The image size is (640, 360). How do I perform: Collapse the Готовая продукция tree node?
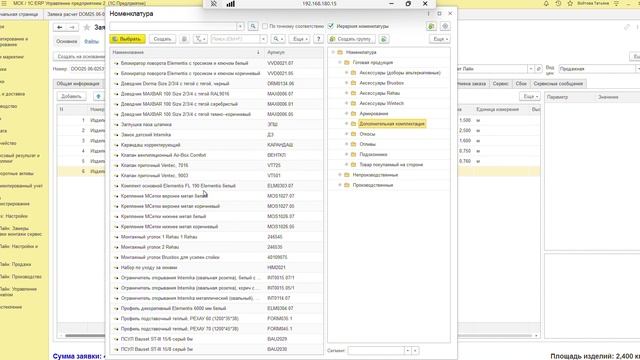(340, 62)
